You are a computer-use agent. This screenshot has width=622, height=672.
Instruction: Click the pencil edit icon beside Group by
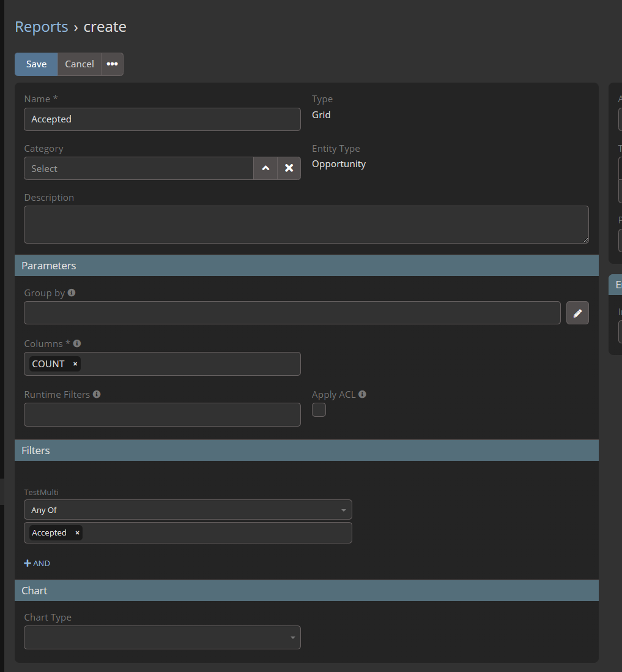click(x=577, y=313)
